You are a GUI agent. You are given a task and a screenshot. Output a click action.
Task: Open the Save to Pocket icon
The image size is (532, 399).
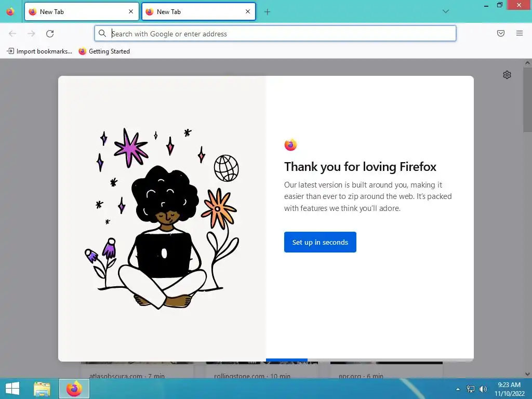click(501, 33)
